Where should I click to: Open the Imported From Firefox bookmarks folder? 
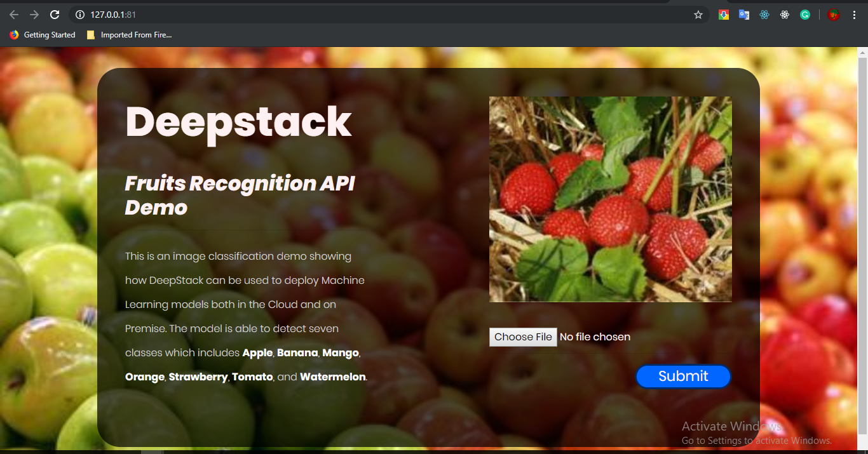[129, 35]
